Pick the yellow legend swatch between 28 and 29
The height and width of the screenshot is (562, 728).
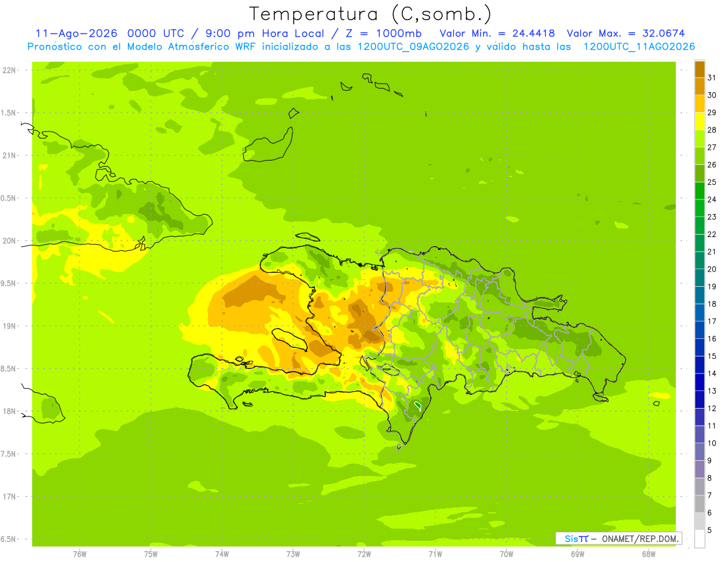point(699,121)
